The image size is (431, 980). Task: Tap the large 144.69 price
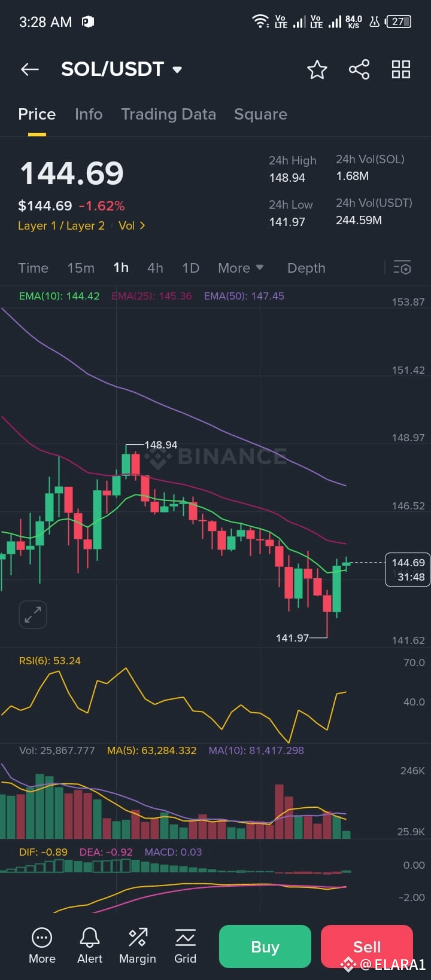click(x=72, y=173)
